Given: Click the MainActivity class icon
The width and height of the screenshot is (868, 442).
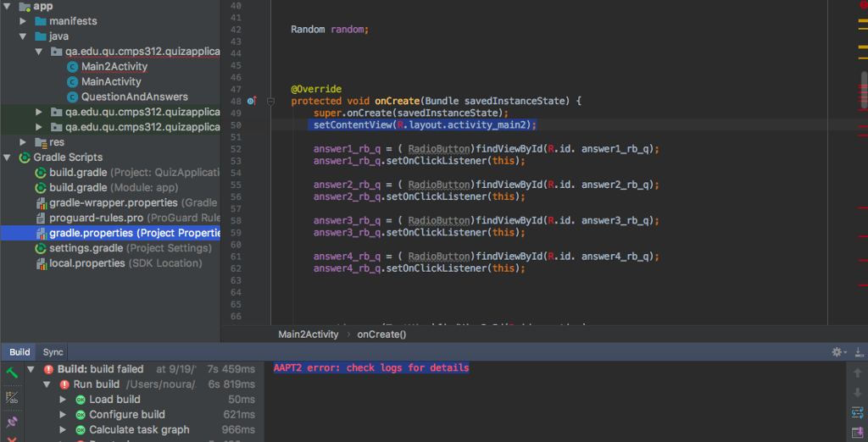Looking at the screenshot, I should pos(72,82).
